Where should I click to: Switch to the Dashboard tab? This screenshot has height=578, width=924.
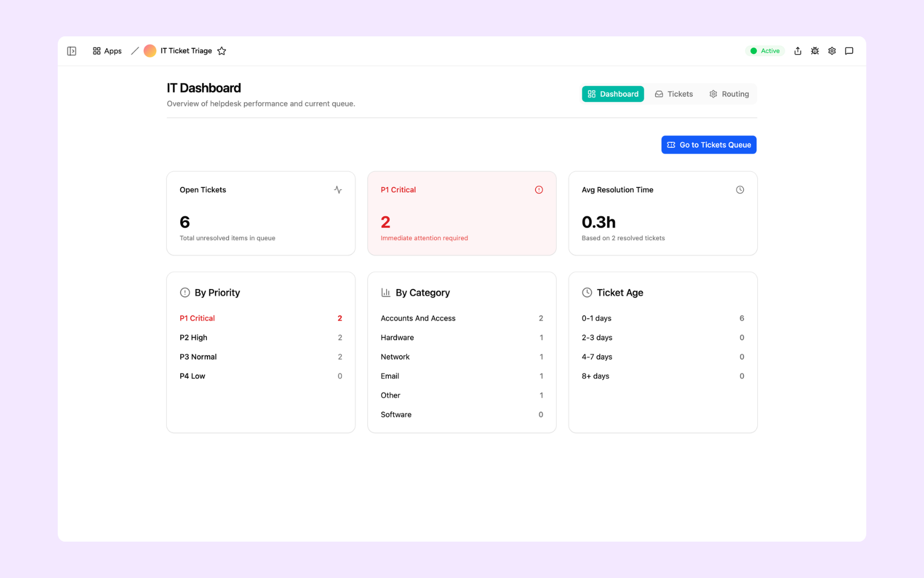coord(613,94)
